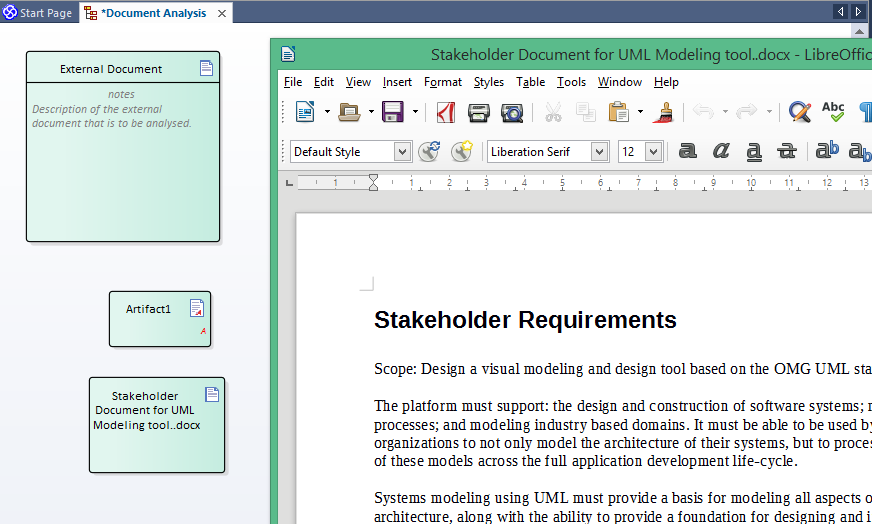The height and width of the screenshot is (524, 872).
Task: Run the Spelling check icon
Action: [832, 112]
